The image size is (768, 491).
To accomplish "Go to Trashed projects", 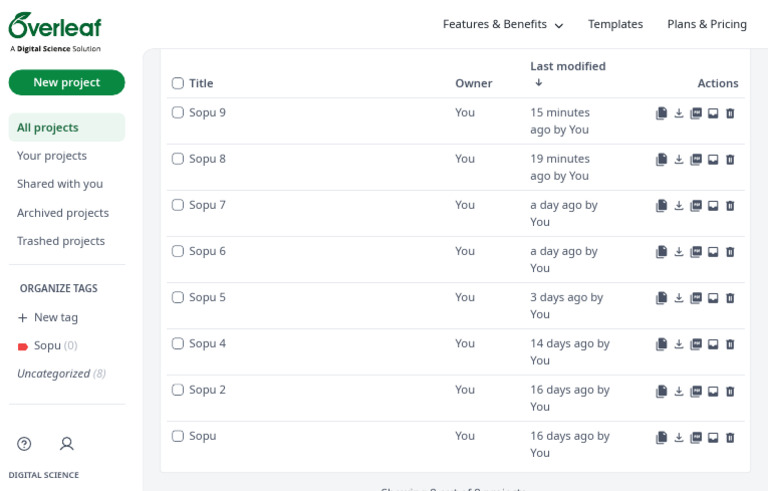I will (x=61, y=241).
